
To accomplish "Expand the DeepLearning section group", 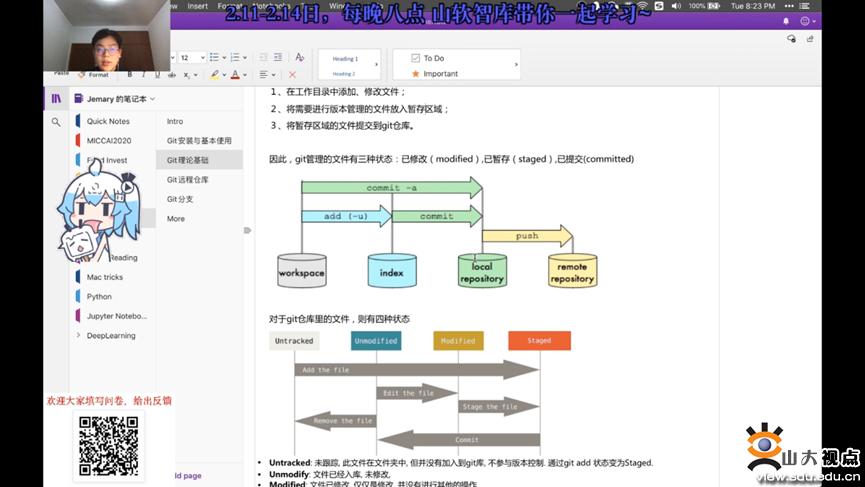I will click(78, 335).
